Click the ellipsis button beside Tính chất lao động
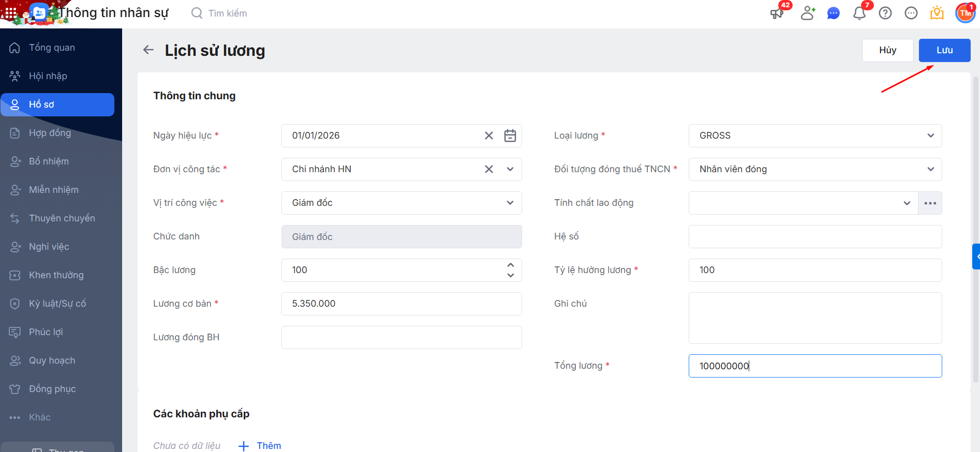 coord(930,203)
